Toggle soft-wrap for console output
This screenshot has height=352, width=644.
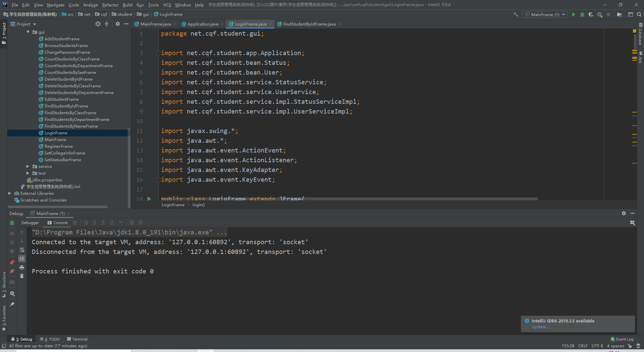coord(22,250)
